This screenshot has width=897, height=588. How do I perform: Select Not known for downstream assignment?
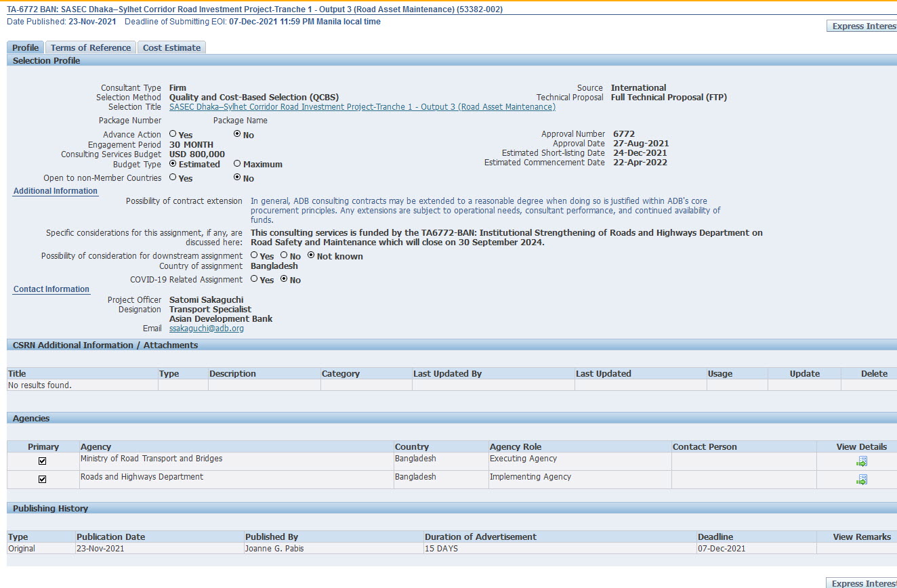click(312, 255)
